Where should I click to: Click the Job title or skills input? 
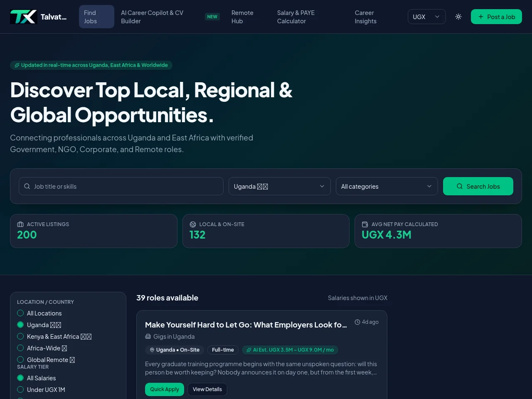[x=121, y=186]
